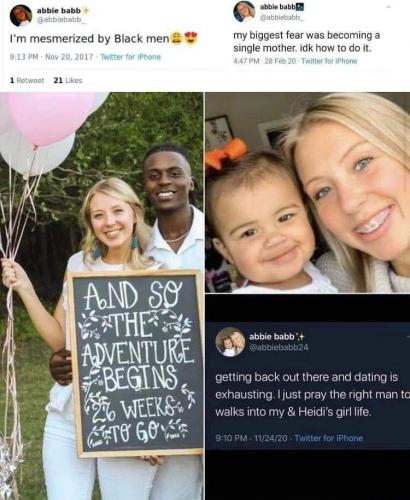Click Twitter for iPhone under the 2017 tweet
Screen dimensions: 410x500
pyautogui.click(x=131, y=57)
